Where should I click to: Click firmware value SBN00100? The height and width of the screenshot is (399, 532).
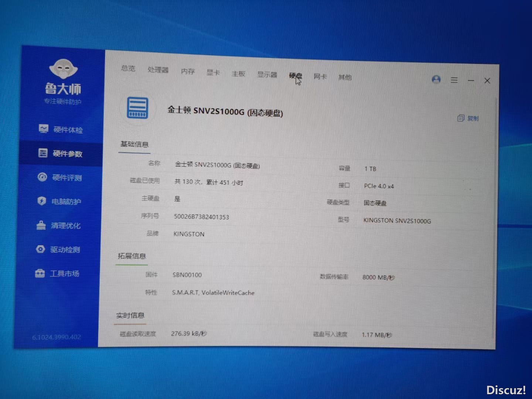coord(187,275)
